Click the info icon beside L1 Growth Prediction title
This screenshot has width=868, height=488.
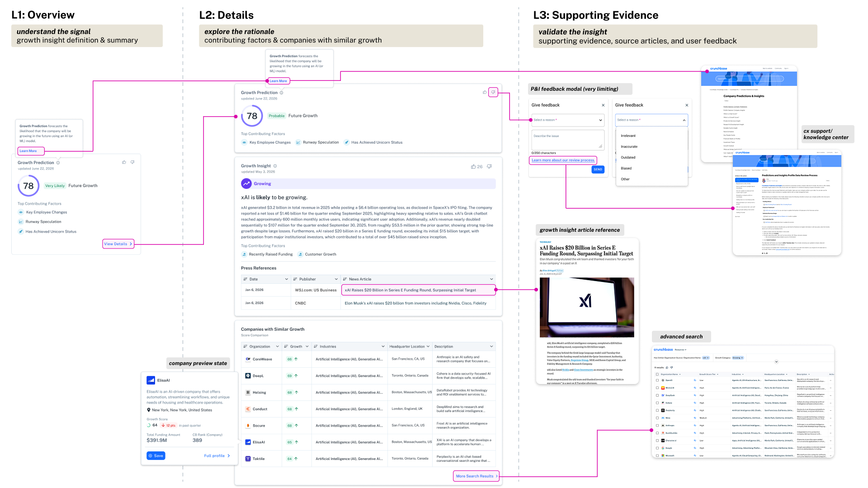click(58, 163)
